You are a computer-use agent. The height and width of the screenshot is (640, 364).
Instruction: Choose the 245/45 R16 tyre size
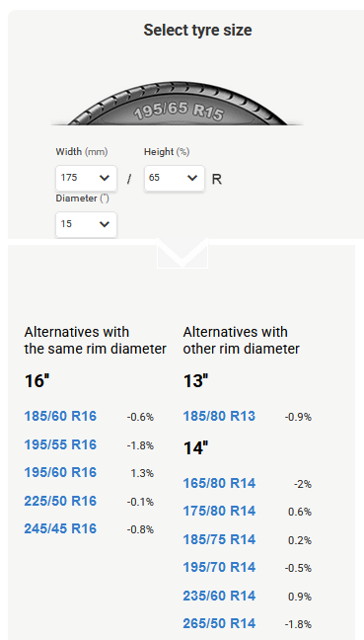pos(60,528)
